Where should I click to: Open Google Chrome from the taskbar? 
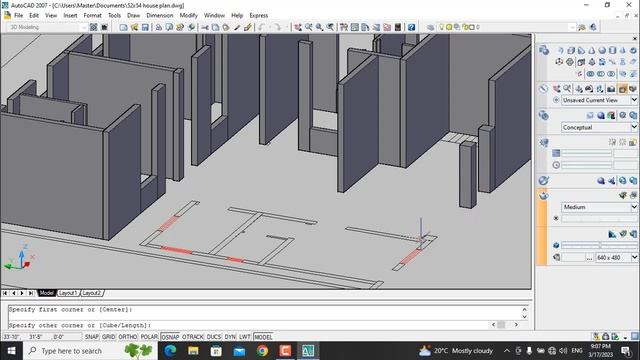click(262, 351)
